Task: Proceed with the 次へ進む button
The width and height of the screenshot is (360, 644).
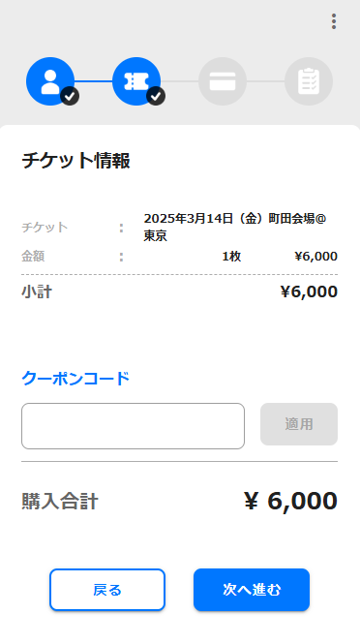Action: 252,590
